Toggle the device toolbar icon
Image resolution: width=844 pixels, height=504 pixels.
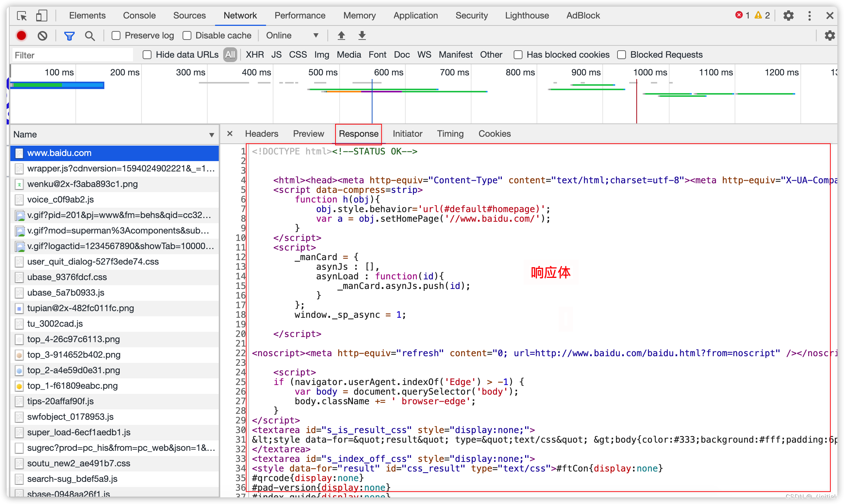click(41, 16)
